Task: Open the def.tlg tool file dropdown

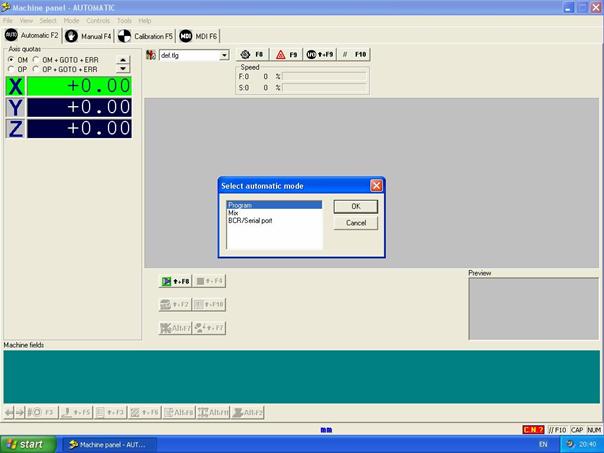Action: (x=224, y=55)
